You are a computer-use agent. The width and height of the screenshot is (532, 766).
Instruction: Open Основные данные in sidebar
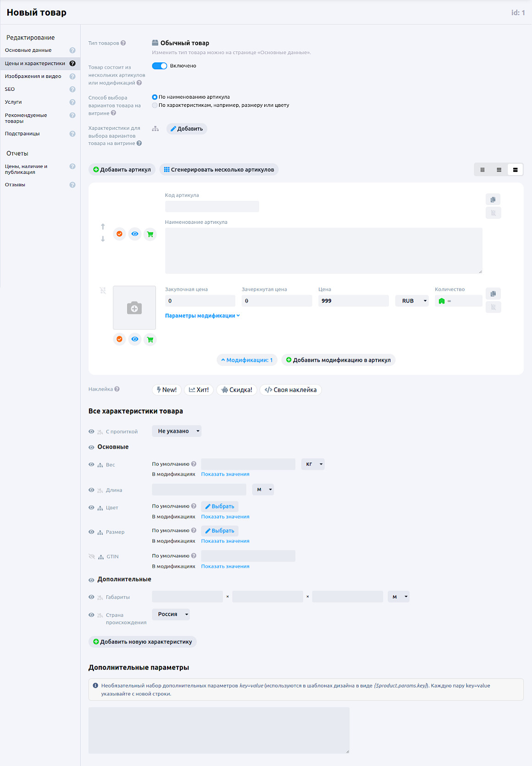pos(28,50)
